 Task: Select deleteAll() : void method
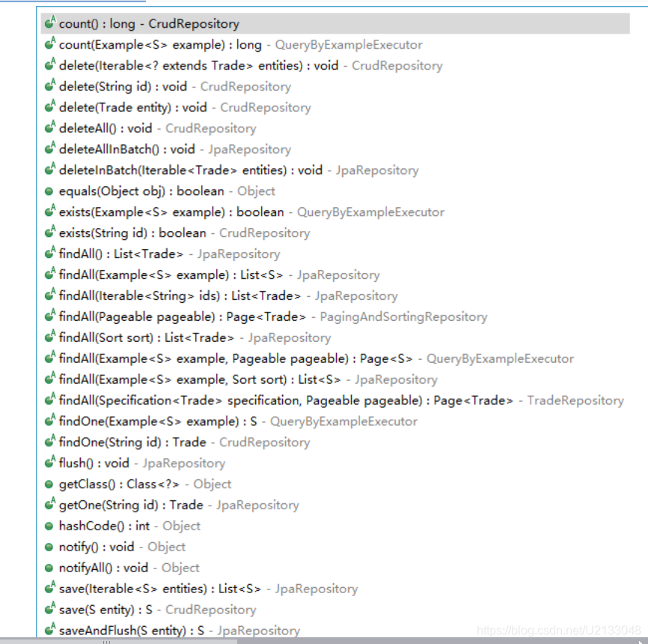tap(335, 128)
